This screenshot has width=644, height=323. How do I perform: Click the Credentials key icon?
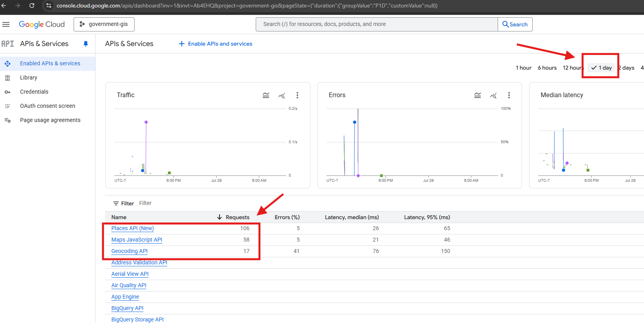(7, 92)
